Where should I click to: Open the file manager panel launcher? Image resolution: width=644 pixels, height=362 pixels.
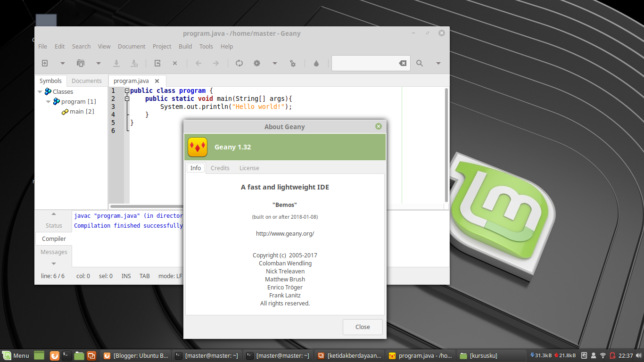pyautogui.click(x=79, y=355)
